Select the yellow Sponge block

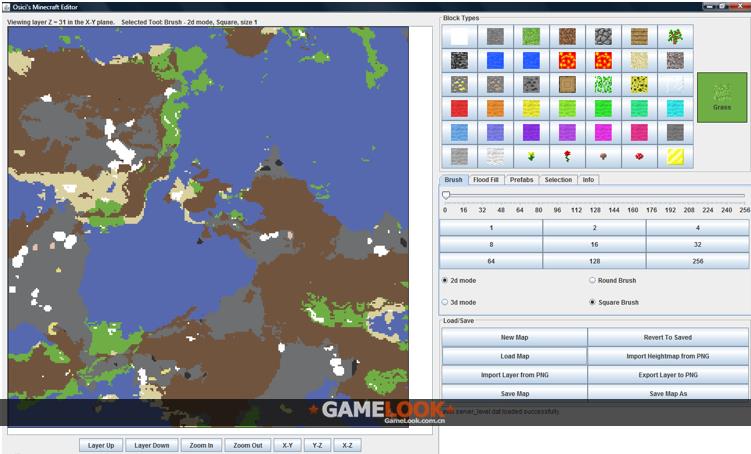point(639,84)
